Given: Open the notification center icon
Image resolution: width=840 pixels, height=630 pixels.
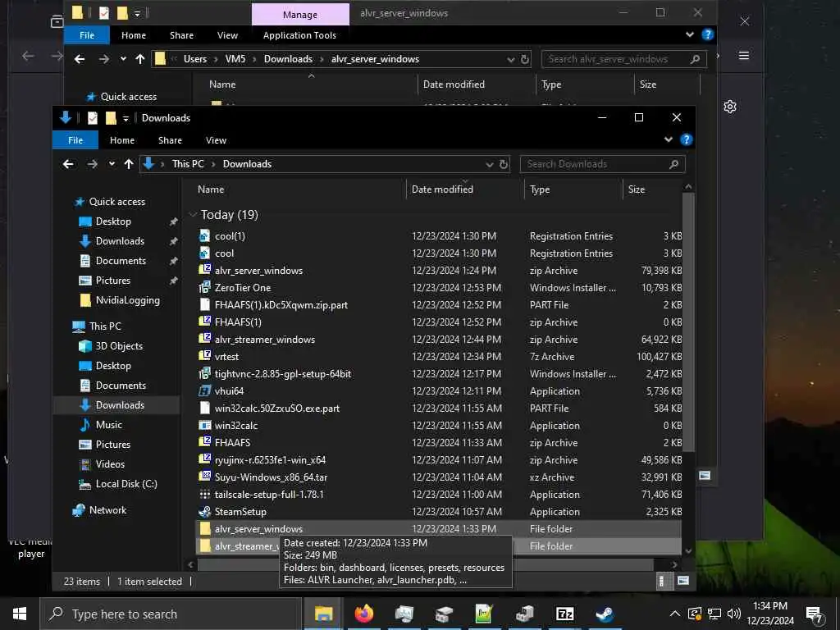Looking at the screenshot, I should [x=815, y=614].
